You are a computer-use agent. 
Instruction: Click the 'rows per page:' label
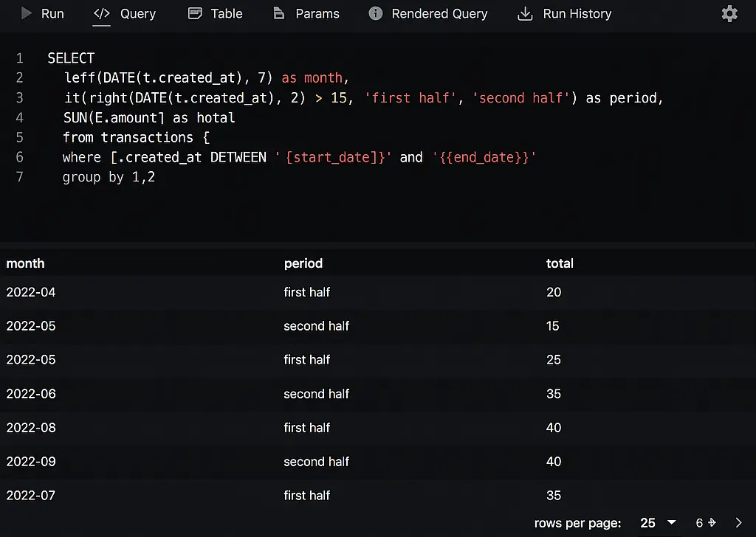tap(577, 523)
